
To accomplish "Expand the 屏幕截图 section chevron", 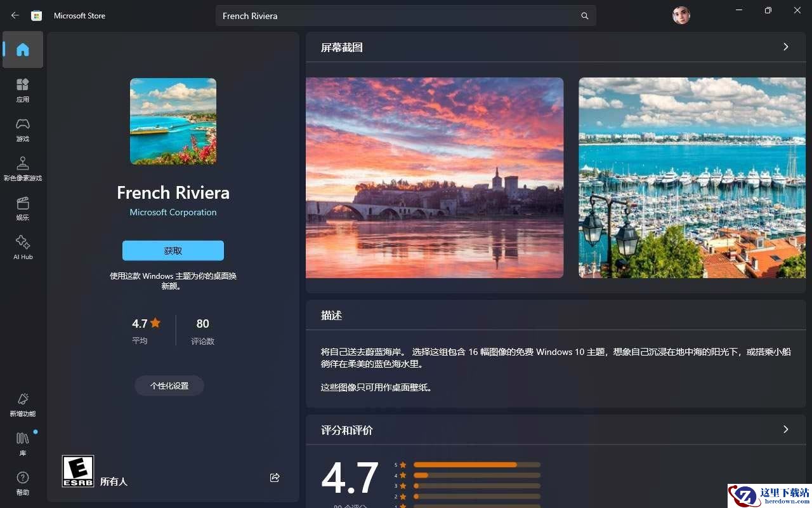I will tap(786, 47).
